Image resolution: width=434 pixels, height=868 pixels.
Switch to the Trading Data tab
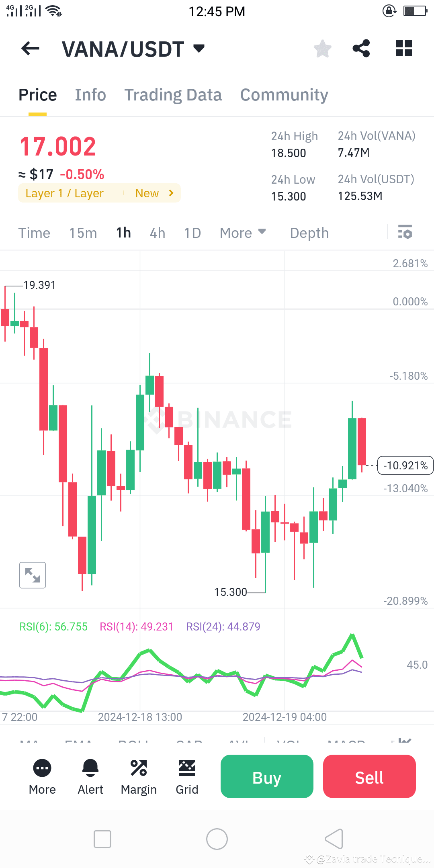tap(173, 94)
